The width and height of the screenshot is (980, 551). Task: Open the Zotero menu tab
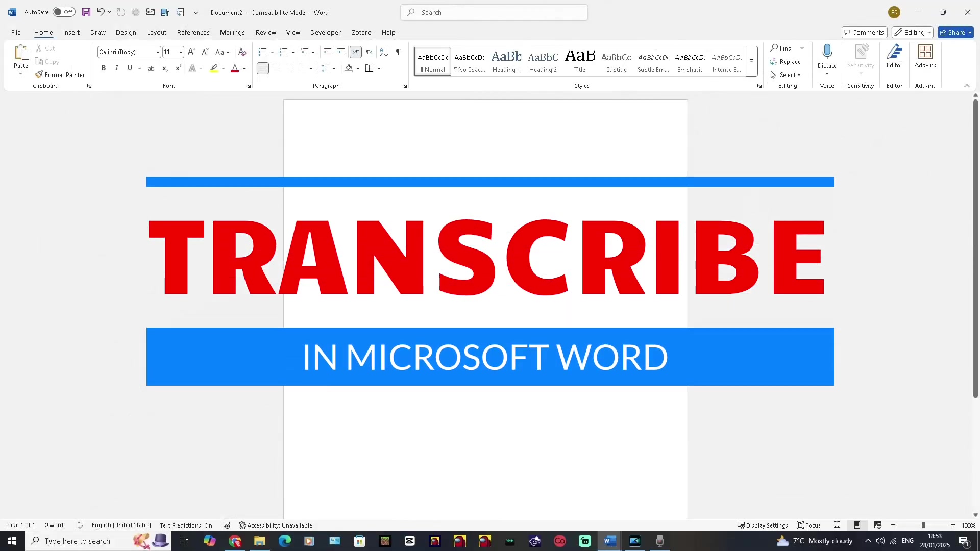tap(361, 32)
